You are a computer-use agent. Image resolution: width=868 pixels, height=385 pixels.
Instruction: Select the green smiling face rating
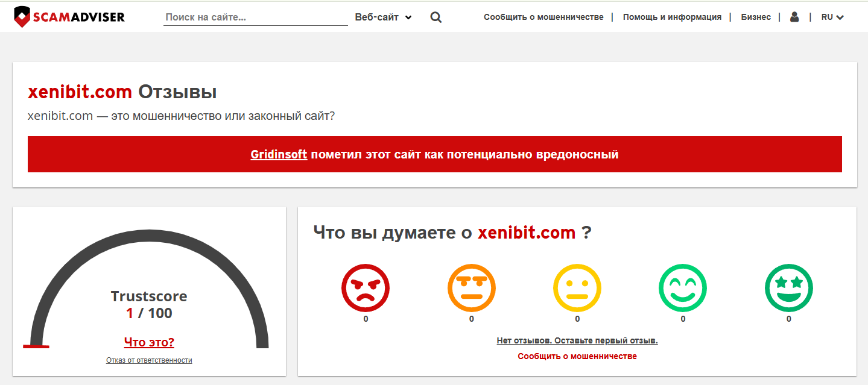tap(683, 288)
